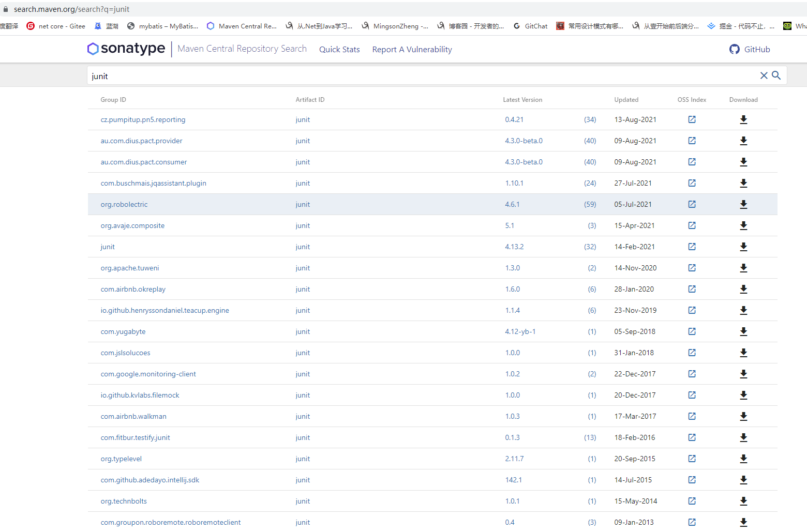Click the Latest Version column header
807x532 pixels.
coord(522,100)
